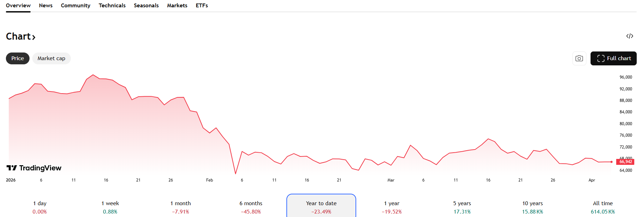Choose the 6 months time range
The height and width of the screenshot is (217, 644).
click(x=251, y=207)
